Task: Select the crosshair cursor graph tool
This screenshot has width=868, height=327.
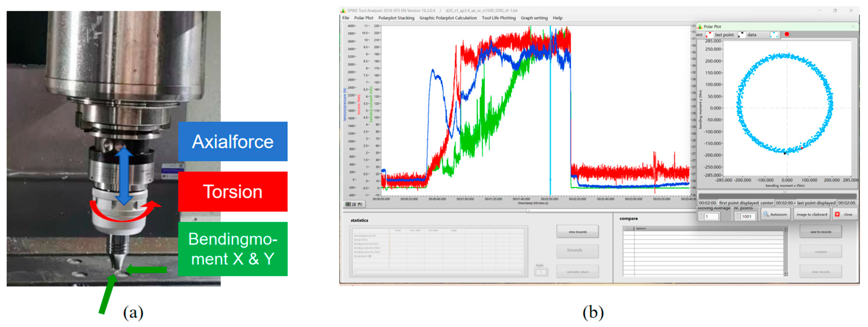Action: tap(348, 204)
